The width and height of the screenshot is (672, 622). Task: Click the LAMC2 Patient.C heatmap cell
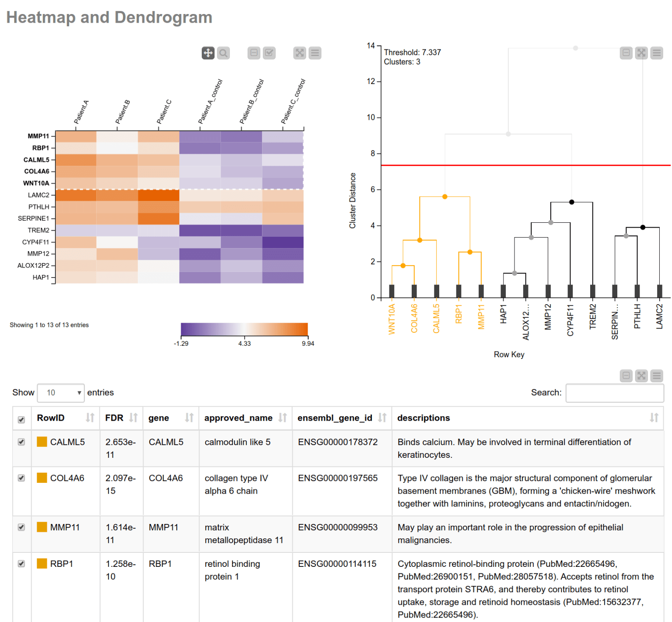[158, 195]
